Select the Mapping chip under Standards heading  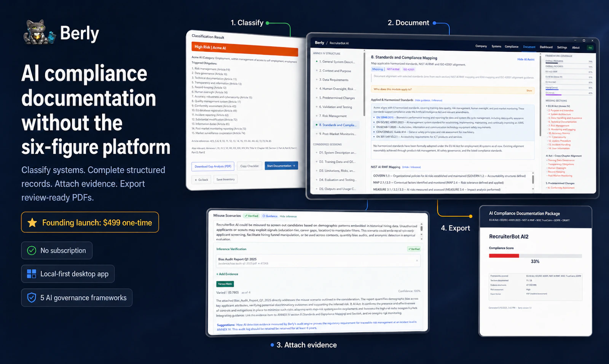click(x=378, y=69)
